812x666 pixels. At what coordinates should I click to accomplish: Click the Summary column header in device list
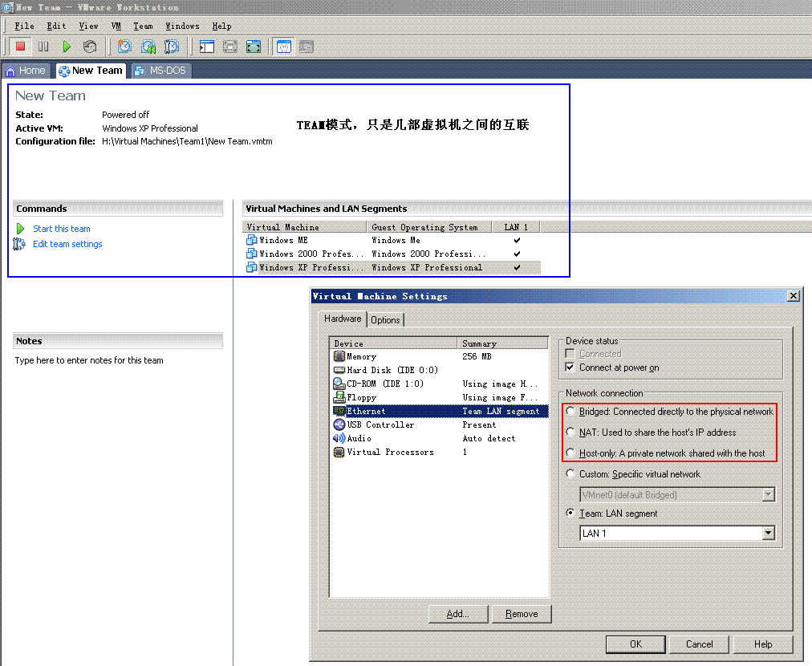click(x=502, y=343)
